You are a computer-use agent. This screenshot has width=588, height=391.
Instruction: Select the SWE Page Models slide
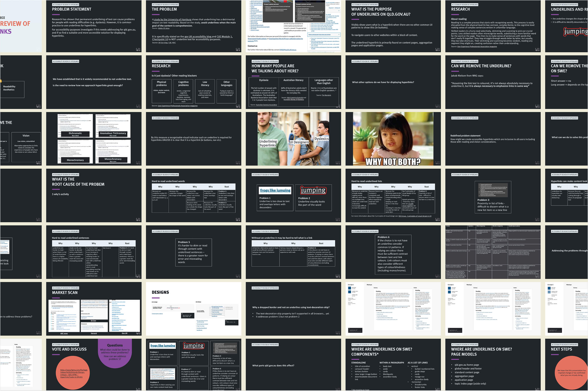(x=493, y=364)
